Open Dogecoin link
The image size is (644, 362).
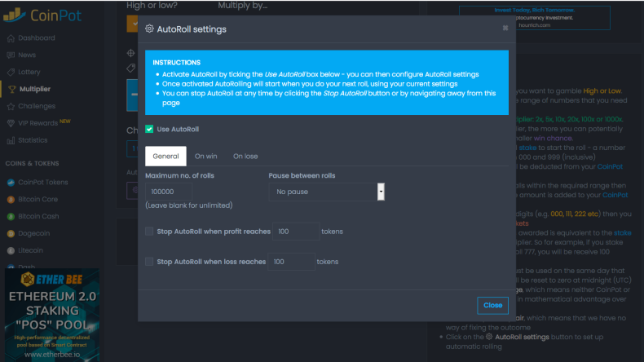tap(33, 233)
